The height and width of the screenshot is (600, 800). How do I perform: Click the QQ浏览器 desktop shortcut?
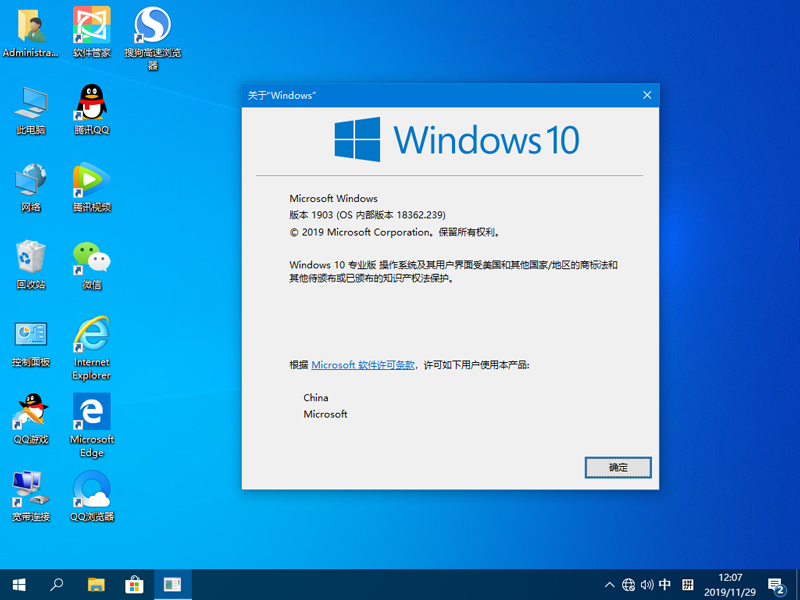coord(92,495)
